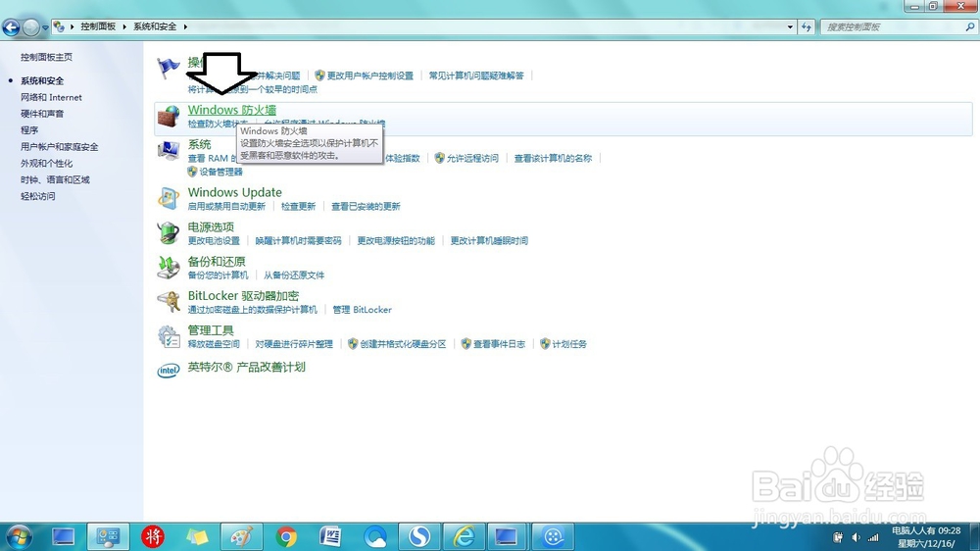This screenshot has height=551, width=980.
Task: Select 控制面板 in the address breadcrumb
Action: (98, 26)
